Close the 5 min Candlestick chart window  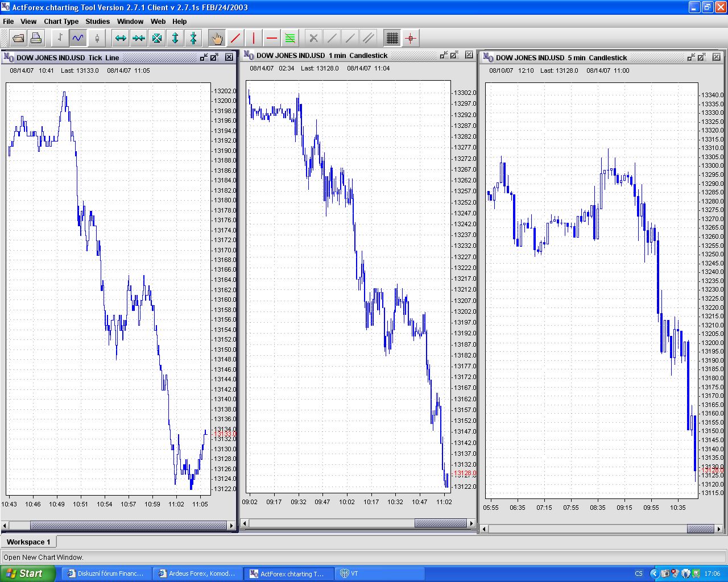(717, 57)
